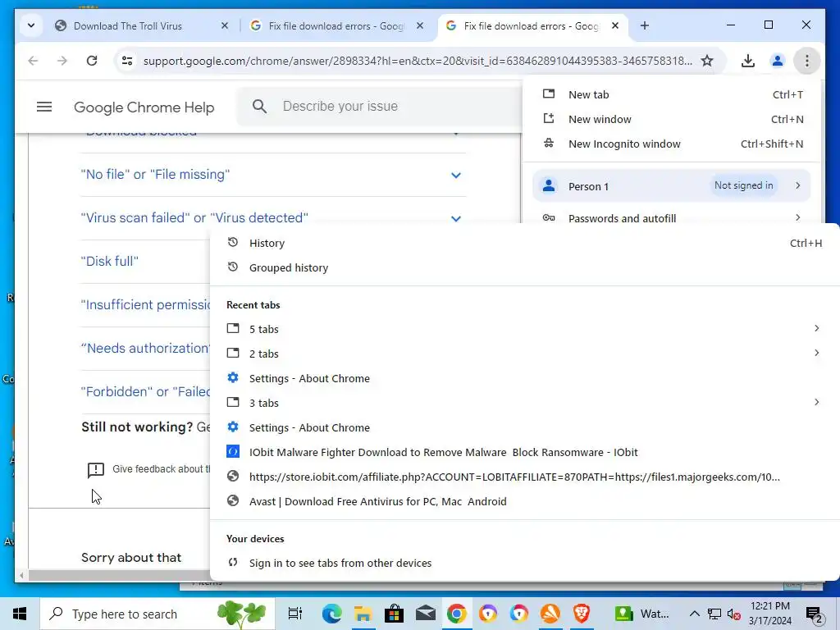Viewport: 840px width, 630px height.
Task: Reload the current page
Action: coord(92,61)
